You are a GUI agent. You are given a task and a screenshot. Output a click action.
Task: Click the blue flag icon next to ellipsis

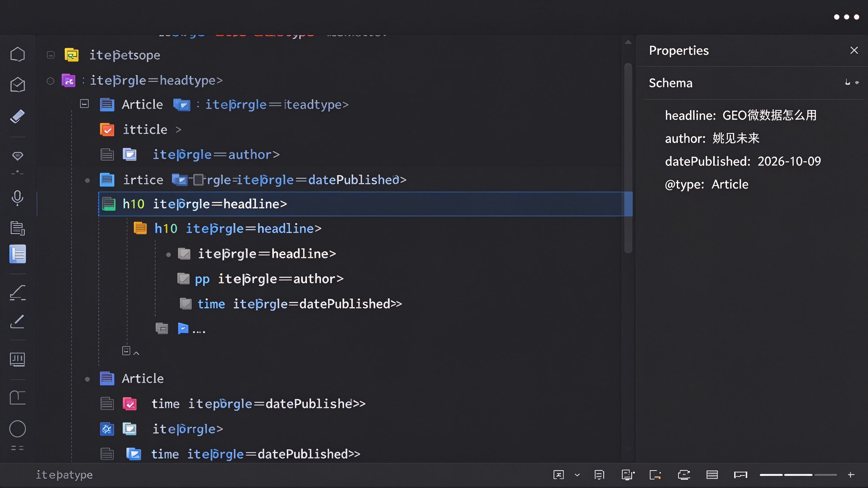point(183,329)
